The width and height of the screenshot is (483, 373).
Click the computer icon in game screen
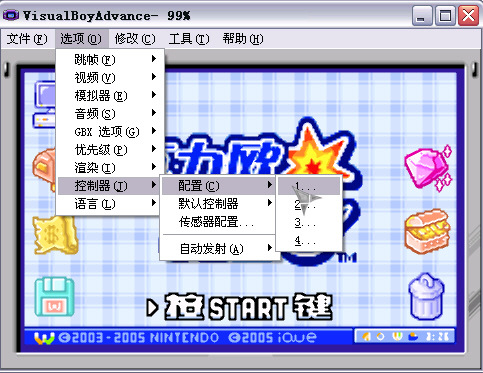point(45,104)
